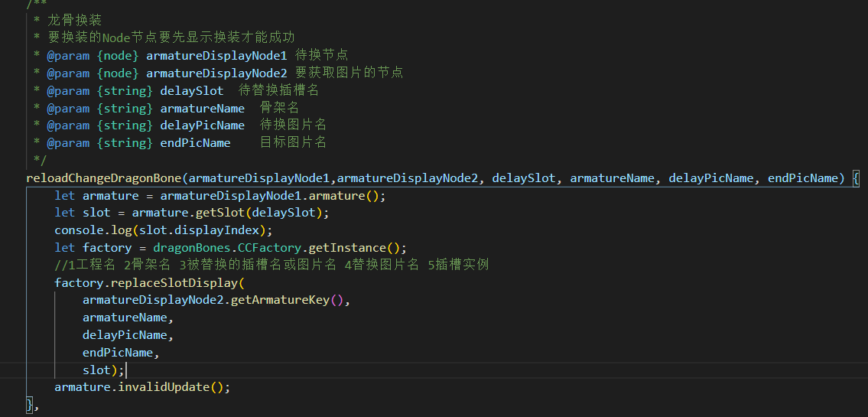The width and height of the screenshot is (868, 417).
Task: Click the comment line starting with //1工程名
Action: tap(271, 266)
